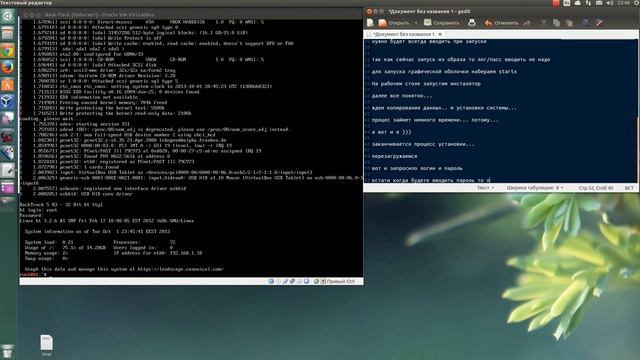Click the line 'далее все понятно...' in gedit
The width and height of the screenshot is (640, 360).
tap(402, 96)
